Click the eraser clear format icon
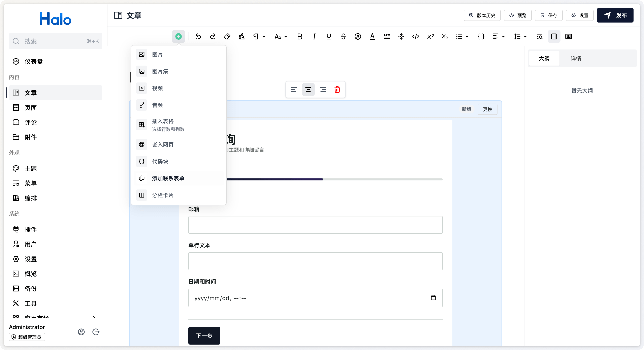644x350 pixels. click(227, 36)
